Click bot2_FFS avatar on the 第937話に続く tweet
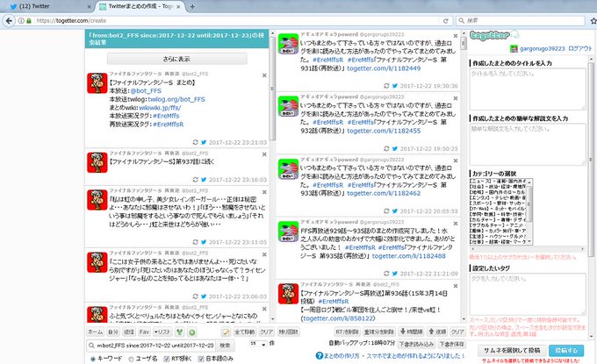This screenshot has width=597, height=364. click(97, 162)
